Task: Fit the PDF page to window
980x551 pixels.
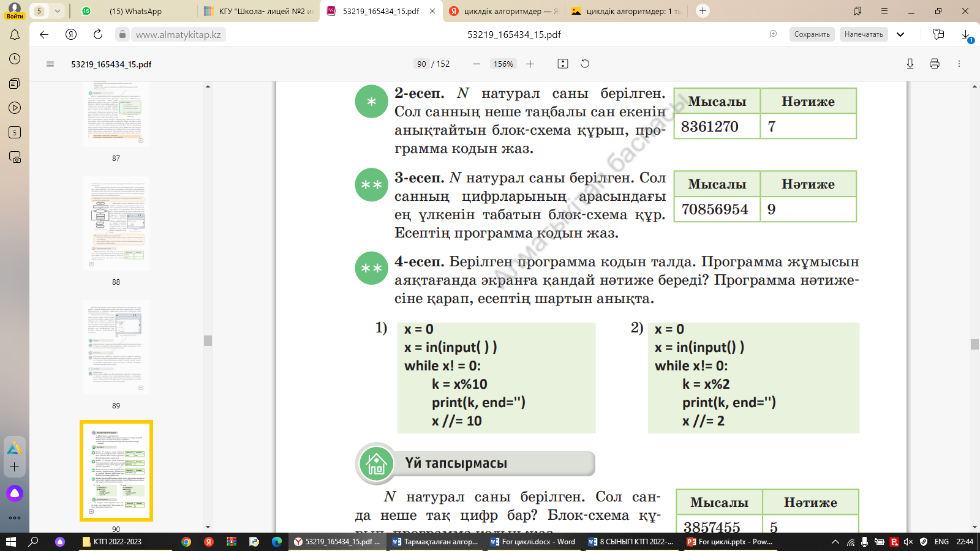Action: (x=563, y=64)
